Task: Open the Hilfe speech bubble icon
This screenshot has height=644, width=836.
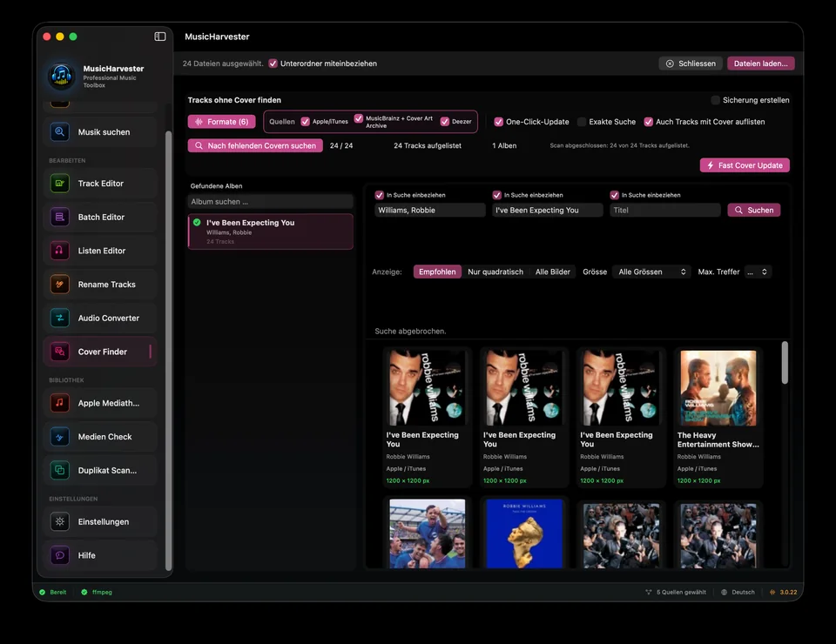Action: (60, 555)
